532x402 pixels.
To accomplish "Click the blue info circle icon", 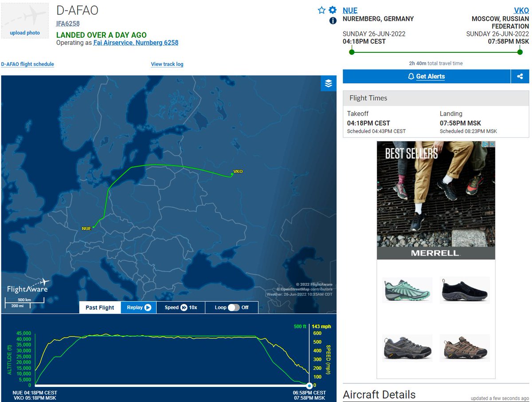I will [x=333, y=21].
